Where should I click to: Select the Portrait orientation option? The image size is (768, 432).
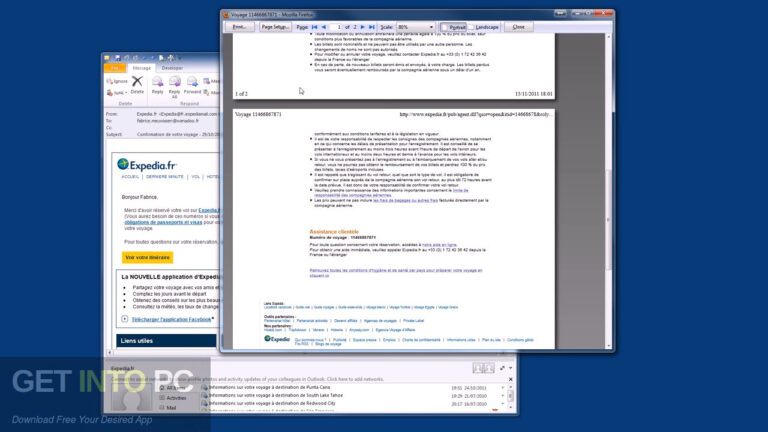point(453,27)
